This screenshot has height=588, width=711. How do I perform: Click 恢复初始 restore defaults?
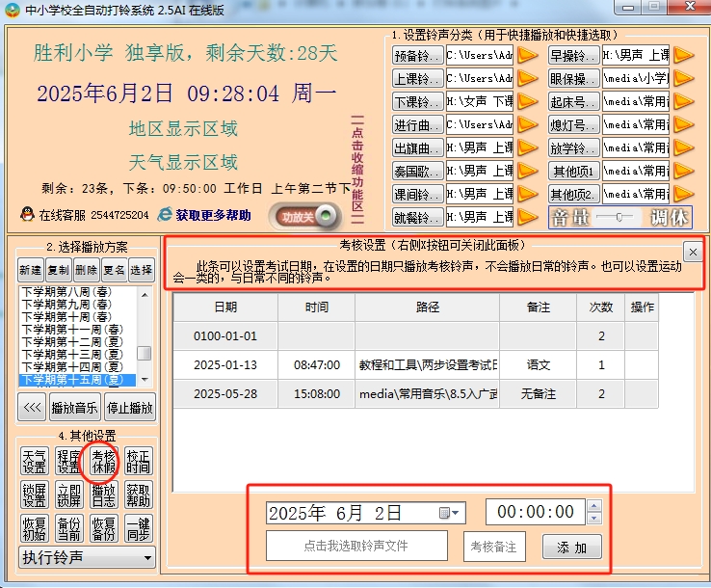pos(35,528)
